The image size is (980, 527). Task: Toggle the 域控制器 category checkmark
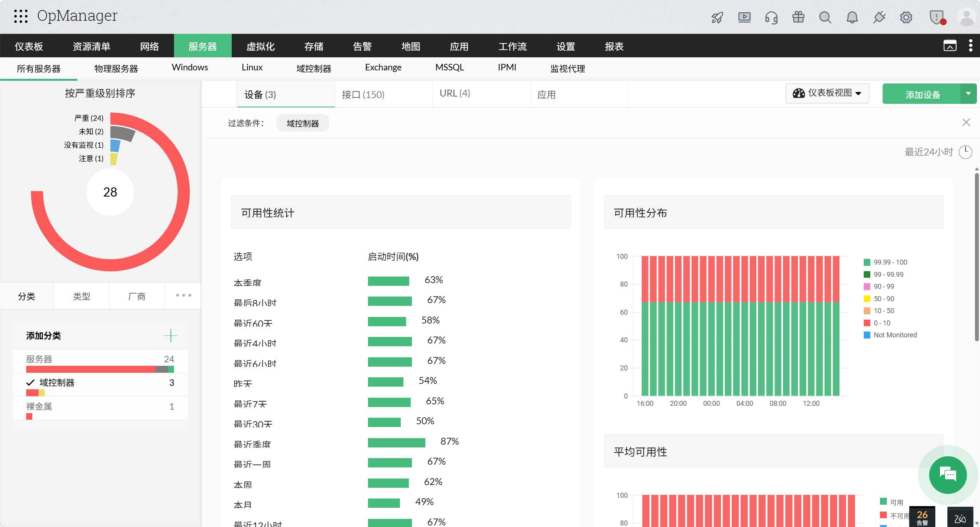(30, 383)
